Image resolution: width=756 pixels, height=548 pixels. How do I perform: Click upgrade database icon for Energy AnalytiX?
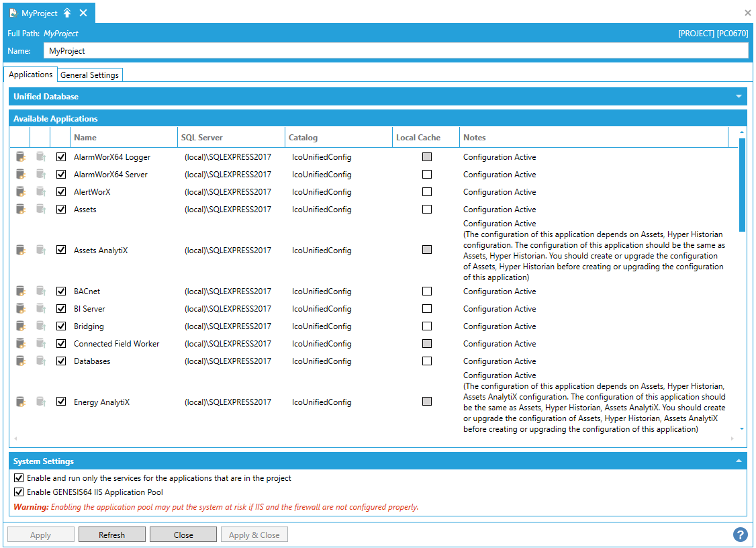tap(41, 402)
